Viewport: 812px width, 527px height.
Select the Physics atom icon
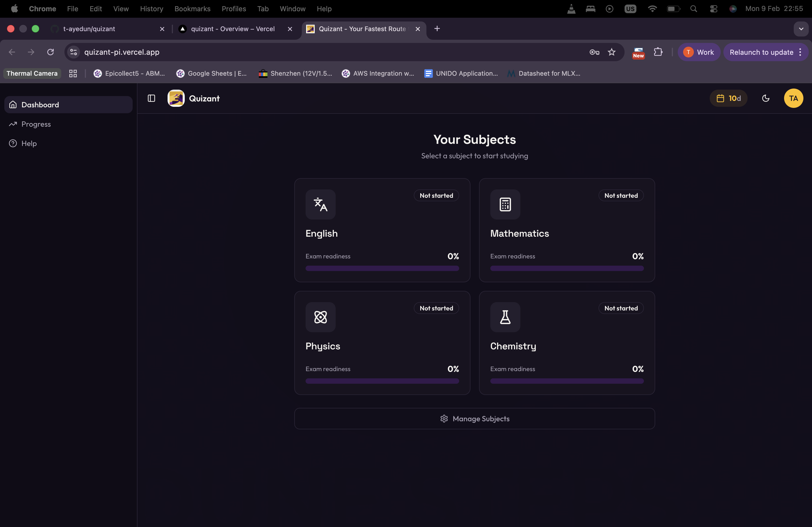320,317
